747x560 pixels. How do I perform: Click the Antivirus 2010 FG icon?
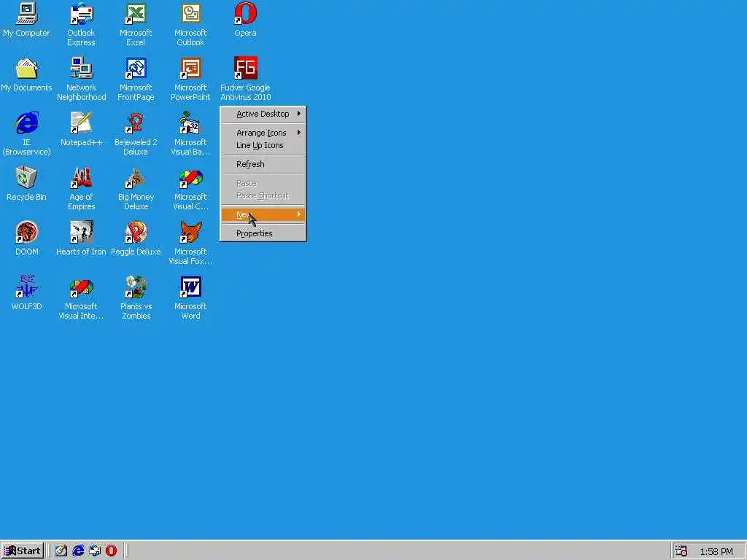click(x=245, y=79)
